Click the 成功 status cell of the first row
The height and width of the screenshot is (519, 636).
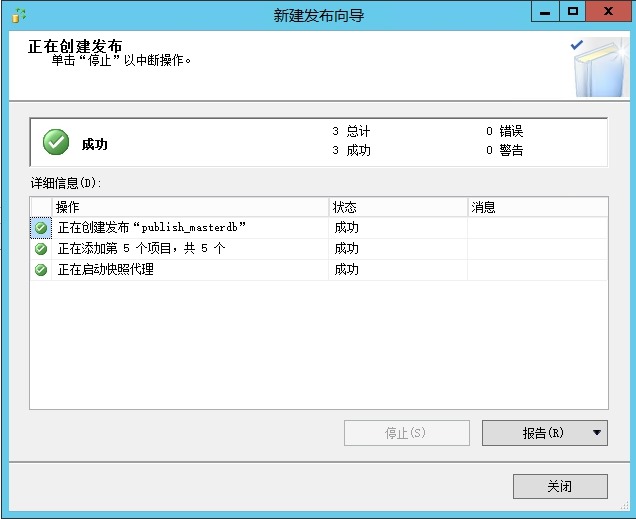347,228
